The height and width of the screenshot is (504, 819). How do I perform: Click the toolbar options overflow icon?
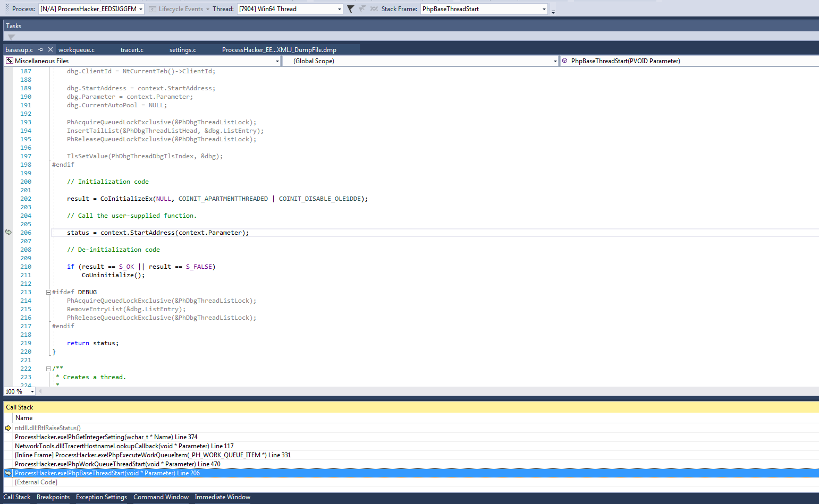pyautogui.click(x=553, y=11)
